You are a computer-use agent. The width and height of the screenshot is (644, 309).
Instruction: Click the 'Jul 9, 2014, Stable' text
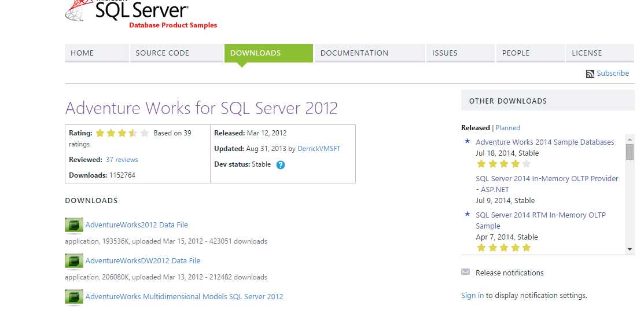pos(505,201)
